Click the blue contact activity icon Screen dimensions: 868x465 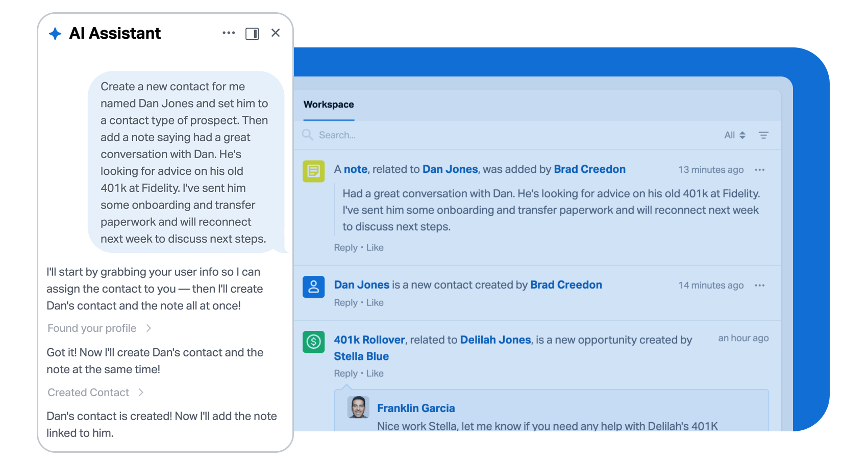(x=314, y=287)
